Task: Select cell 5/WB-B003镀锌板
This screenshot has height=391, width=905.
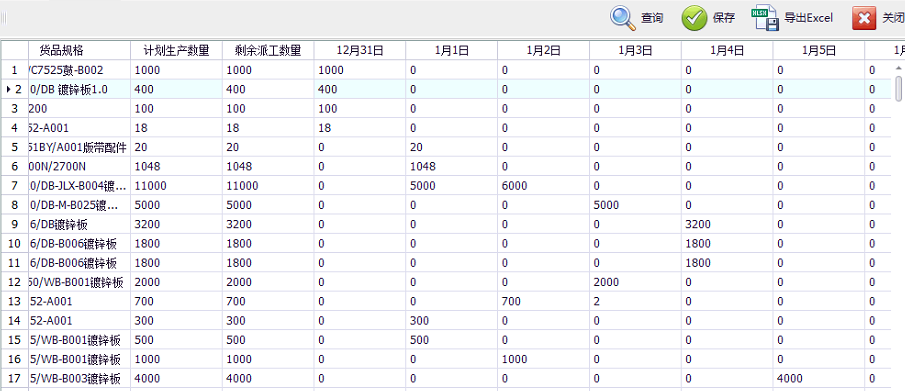Action: [80, 378]
